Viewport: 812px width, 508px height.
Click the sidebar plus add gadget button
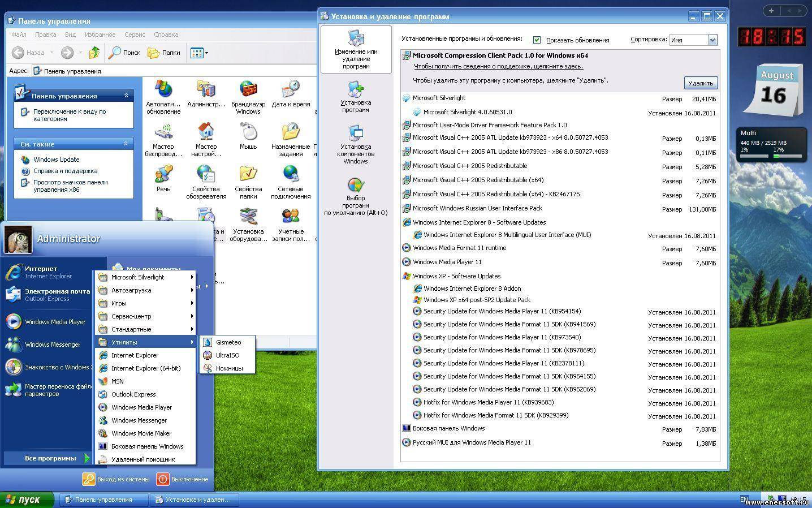pos(771,10)
